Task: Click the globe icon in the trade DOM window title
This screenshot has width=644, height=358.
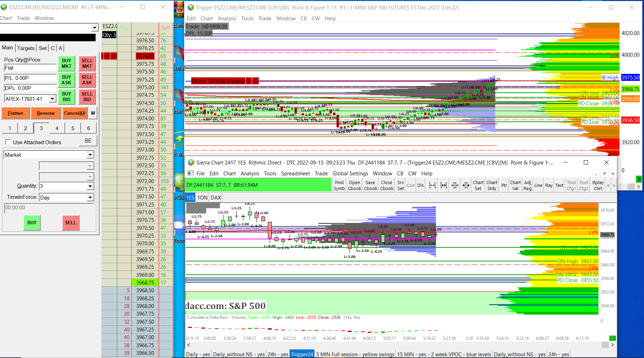Action: pos(4,7)
